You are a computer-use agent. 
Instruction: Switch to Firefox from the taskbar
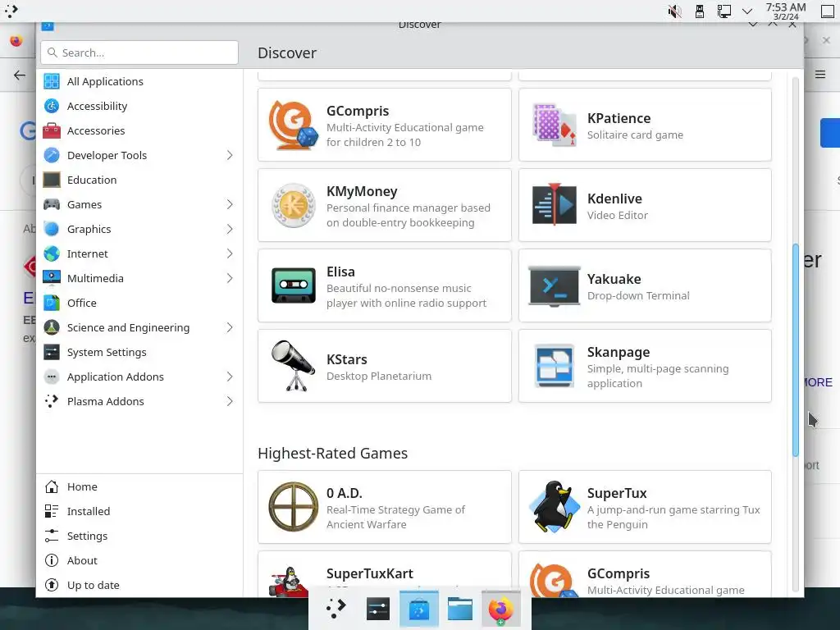click(x=501, y=609)
